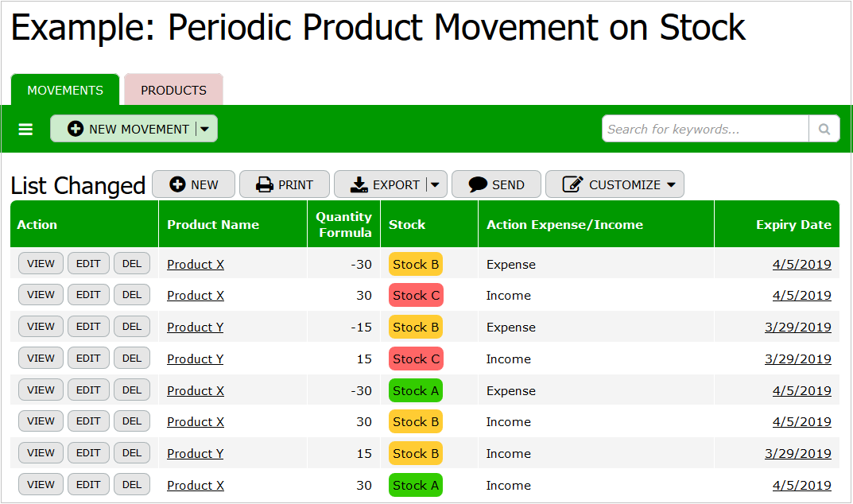The image size is (853, 504).
Task: Click the red Stock C badge in second row
Action: coord(416,296)
